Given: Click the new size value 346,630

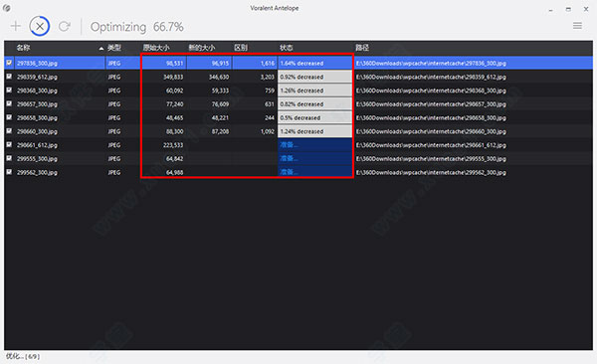Looking at the screenshot, I should point(219,77).
